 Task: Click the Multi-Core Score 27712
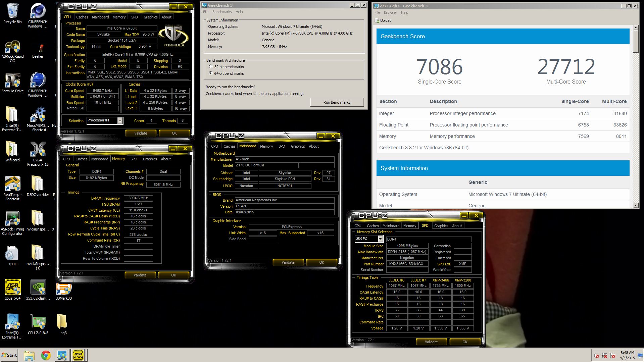tap(566, 67)
